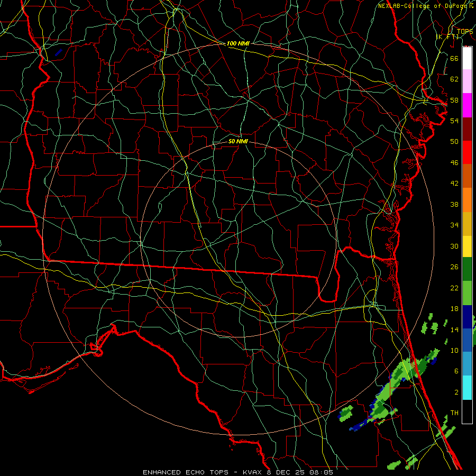The width and height of the screenshot is (476, 476).
Task: Select the yellow legend swatch
Action: (467, 246)
